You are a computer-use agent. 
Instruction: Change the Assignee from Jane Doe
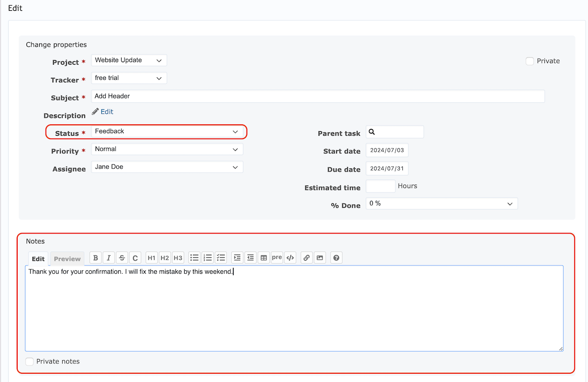coord(167,167)
